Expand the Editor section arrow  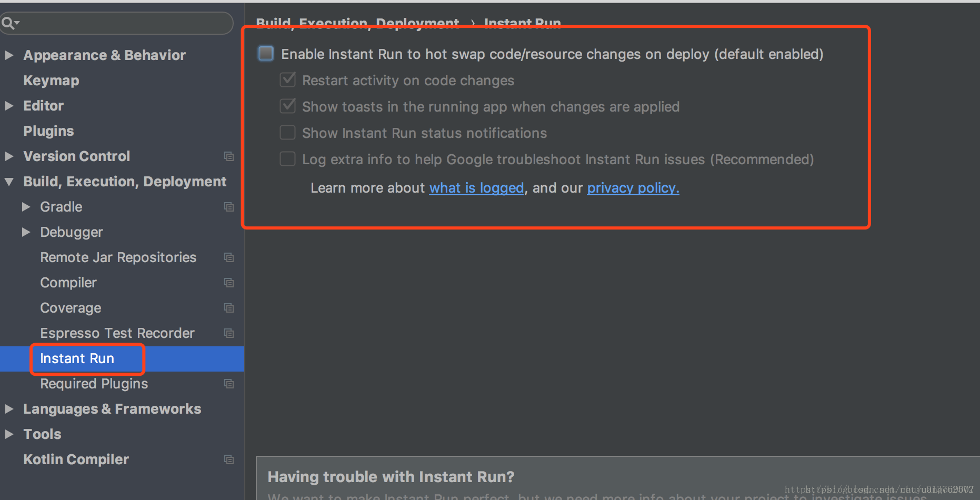click(9, 106)
